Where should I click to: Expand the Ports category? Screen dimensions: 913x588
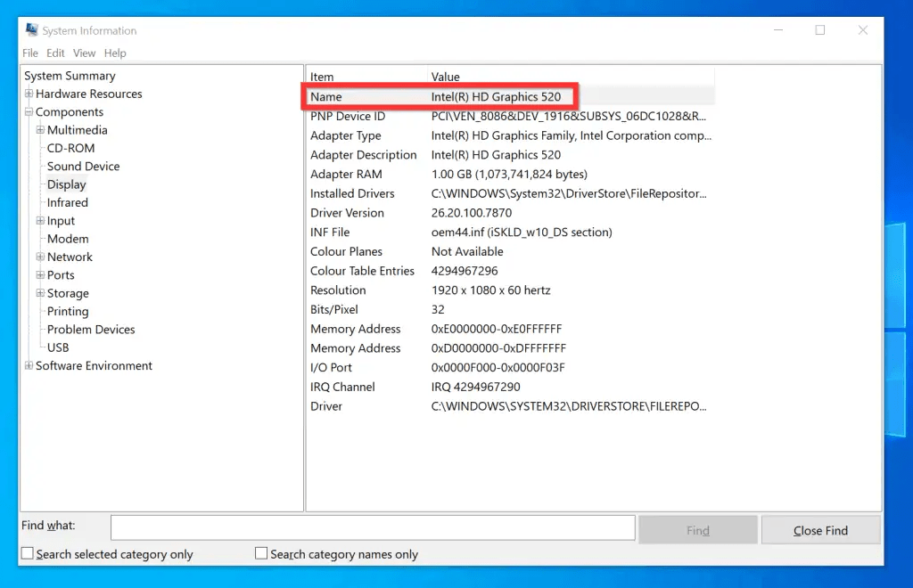(x=40, y=275)
